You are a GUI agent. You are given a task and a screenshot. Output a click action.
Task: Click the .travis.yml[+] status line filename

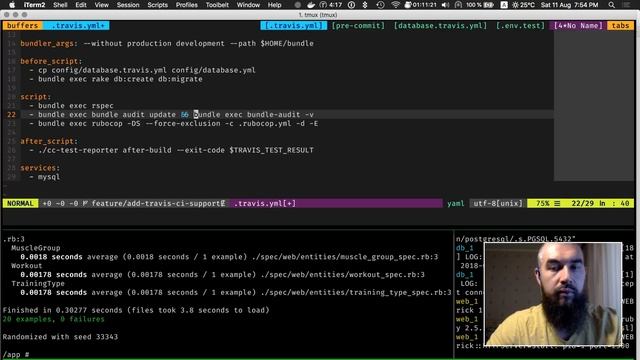[x=264, y=203]
